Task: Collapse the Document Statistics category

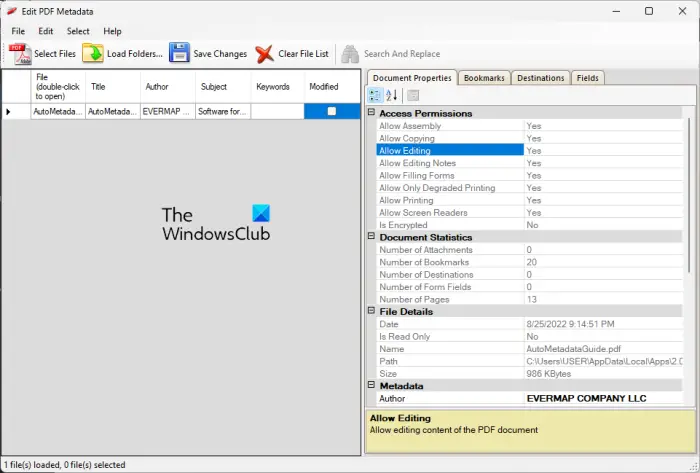Action: point(371,236)
